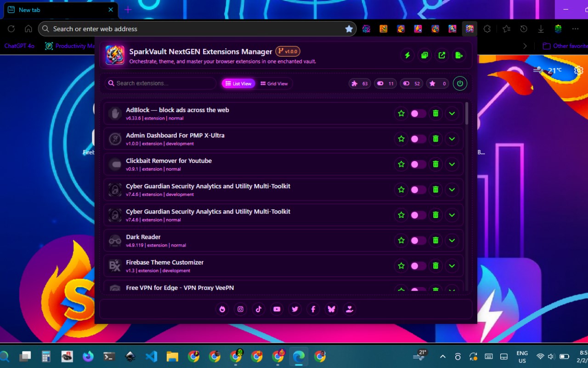Toggle the AdBlock extension switch
This screenshot has width=588, height=368.
[418, 114]
